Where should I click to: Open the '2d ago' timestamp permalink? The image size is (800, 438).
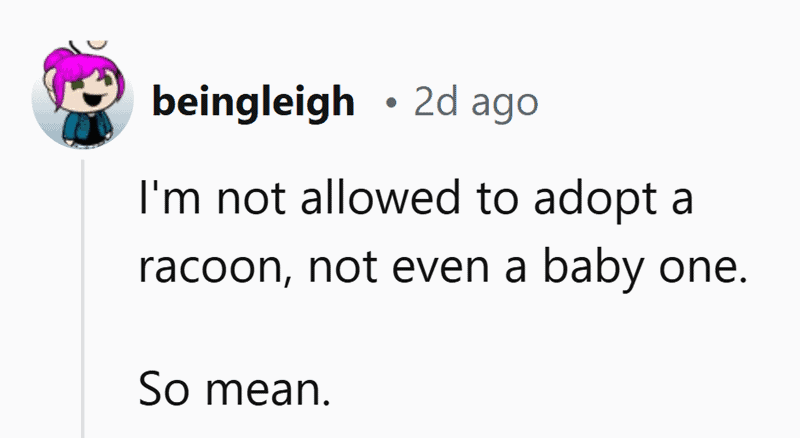(x=476, y=103)
